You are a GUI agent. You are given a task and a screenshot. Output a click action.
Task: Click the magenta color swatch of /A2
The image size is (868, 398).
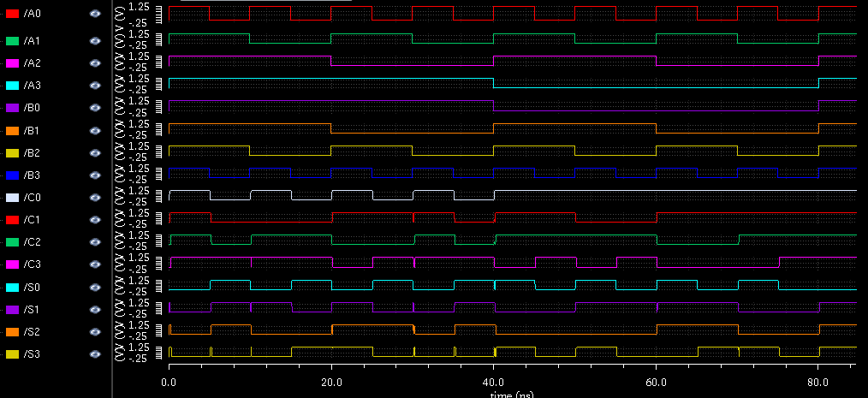tap(12, 63)
